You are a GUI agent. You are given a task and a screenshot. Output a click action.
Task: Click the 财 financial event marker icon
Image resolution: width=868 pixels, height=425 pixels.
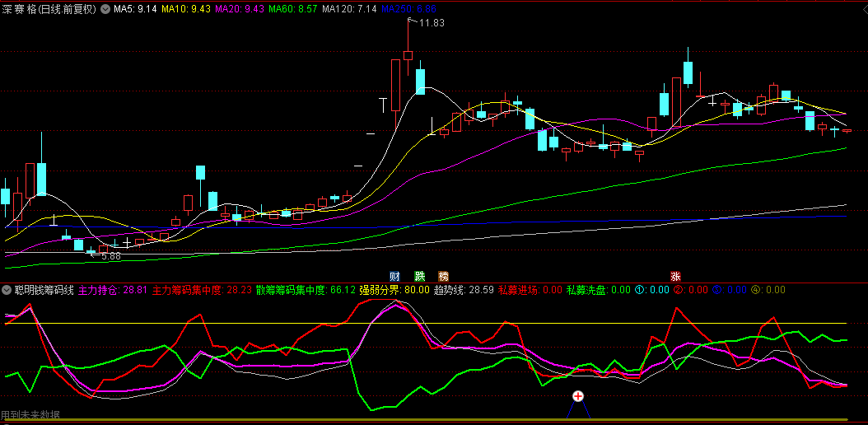[395, 276]
